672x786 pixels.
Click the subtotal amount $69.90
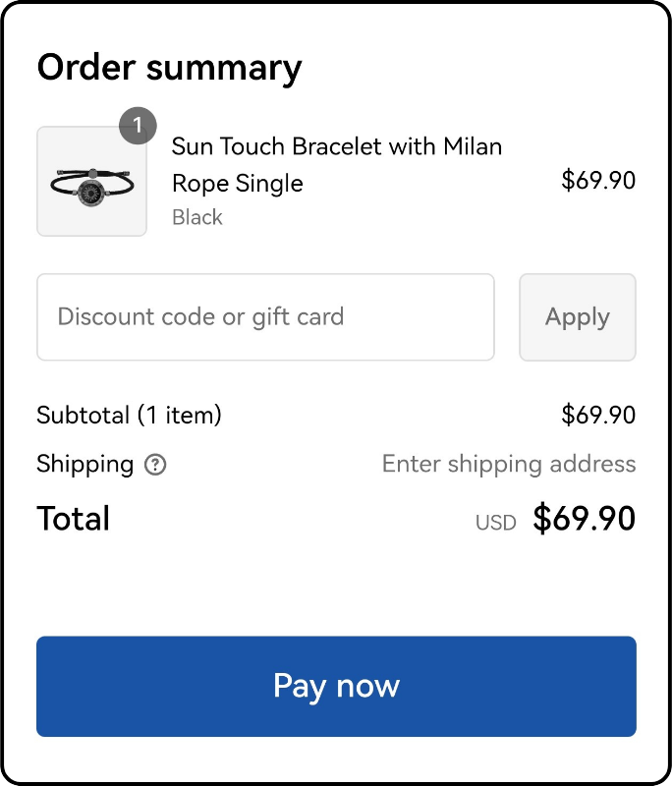pos(598,415)
